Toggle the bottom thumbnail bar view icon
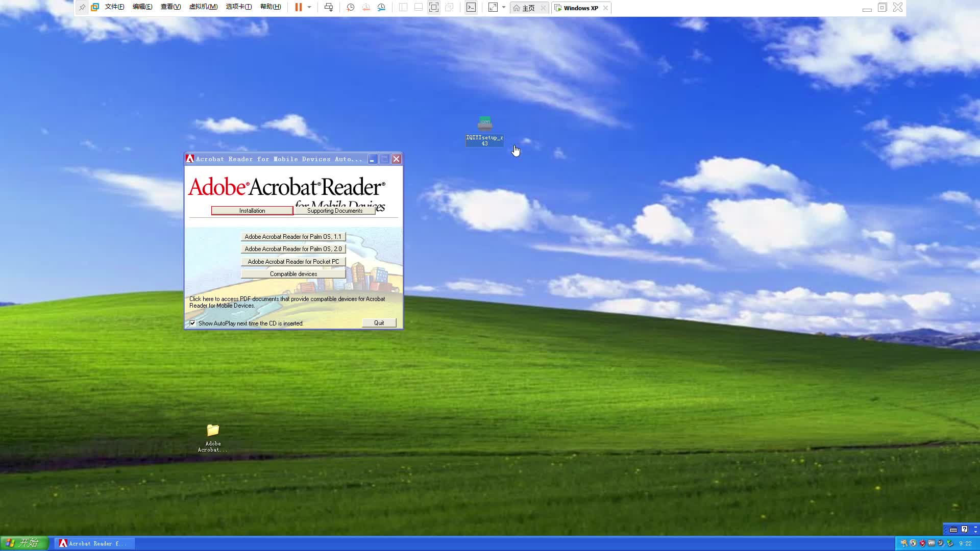 418,7
